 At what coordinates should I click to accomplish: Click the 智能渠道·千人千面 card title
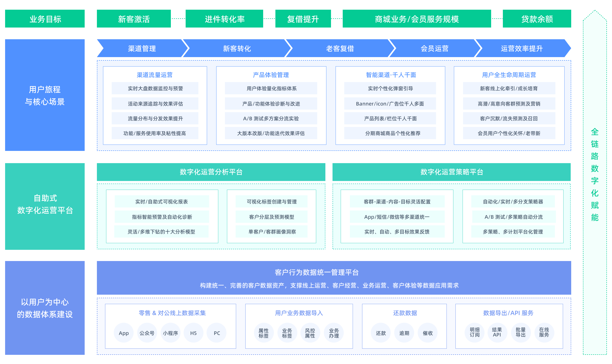click(391, 75)
